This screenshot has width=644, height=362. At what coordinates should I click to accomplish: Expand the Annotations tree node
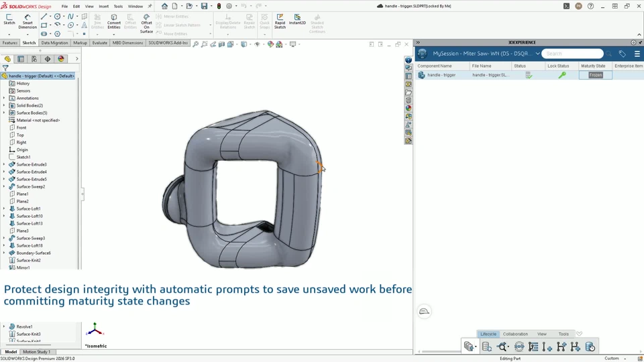pyautogui.click(x=4, y=98)
